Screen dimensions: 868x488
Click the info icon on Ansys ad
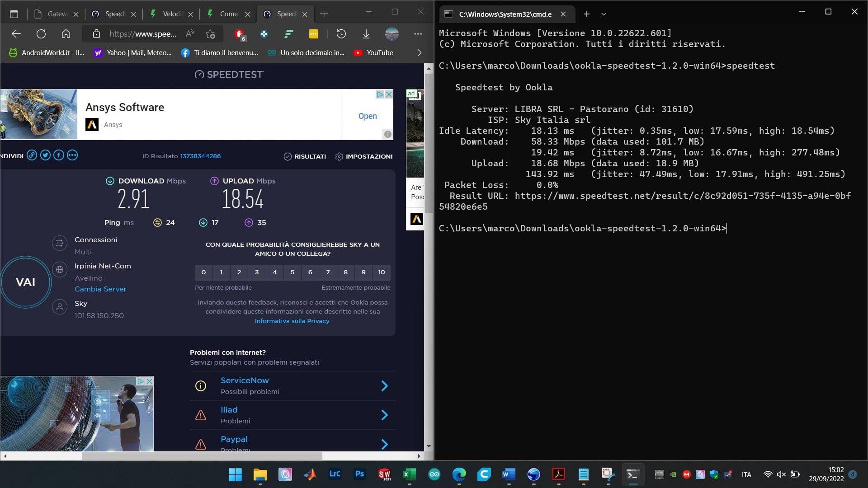pos(387,134)
